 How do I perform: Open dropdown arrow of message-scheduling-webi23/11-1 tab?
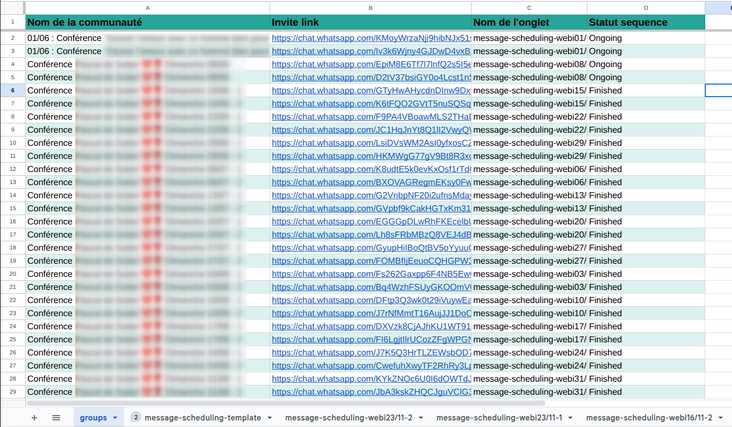click(x=569, y=417)
